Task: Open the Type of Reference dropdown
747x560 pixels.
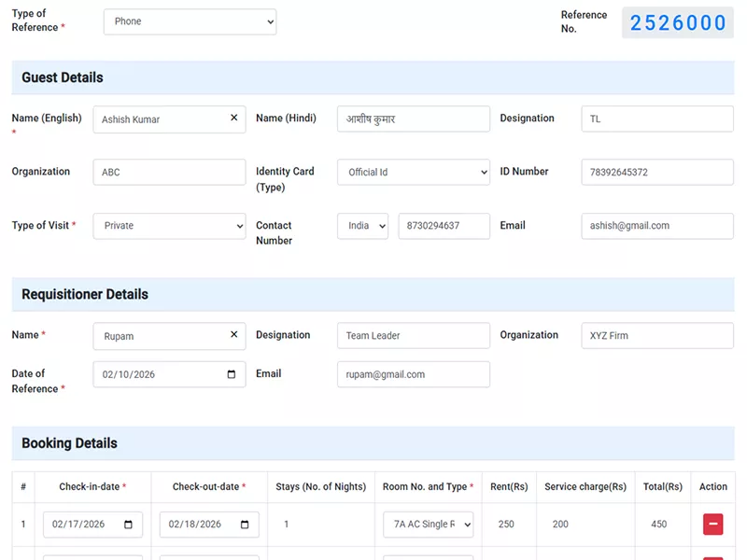Action: tap(190, 21)
